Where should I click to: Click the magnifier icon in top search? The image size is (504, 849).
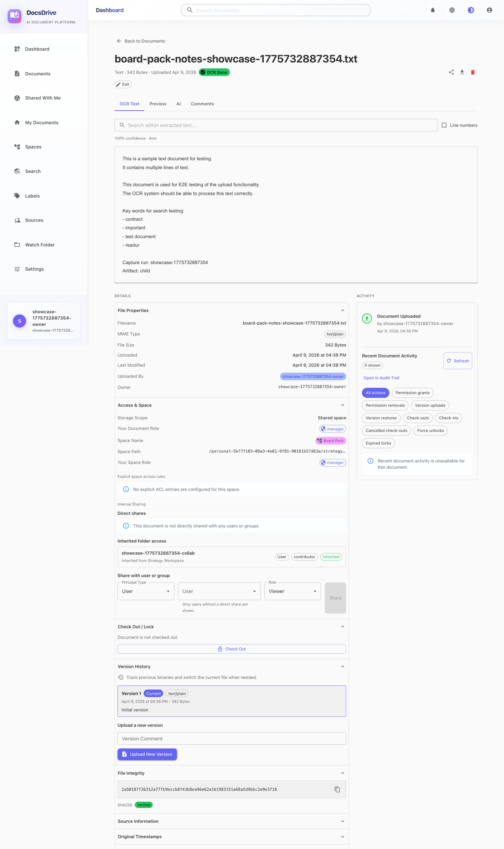pyautogui.click(x=190, y=10)
